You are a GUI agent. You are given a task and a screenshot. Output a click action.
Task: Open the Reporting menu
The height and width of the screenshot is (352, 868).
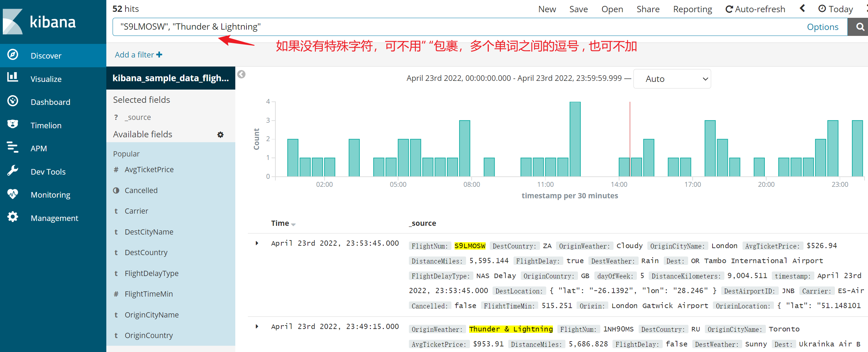(692, 9)
